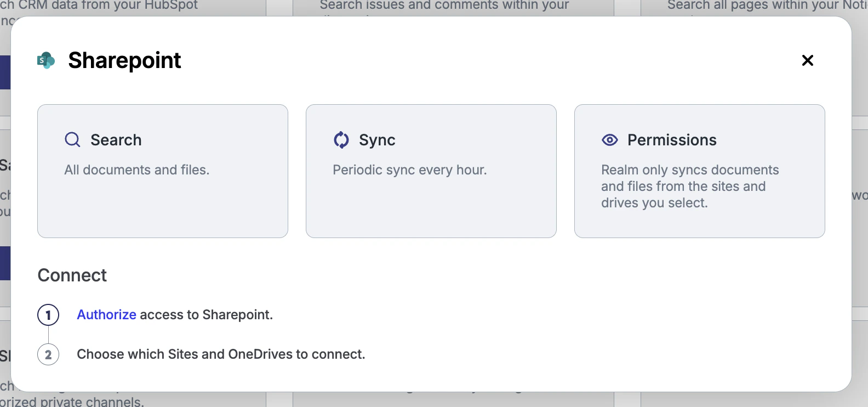This screenshot has height=407, width=868.
Task: Click step 1 circle marker
Action: click(48, 315)
